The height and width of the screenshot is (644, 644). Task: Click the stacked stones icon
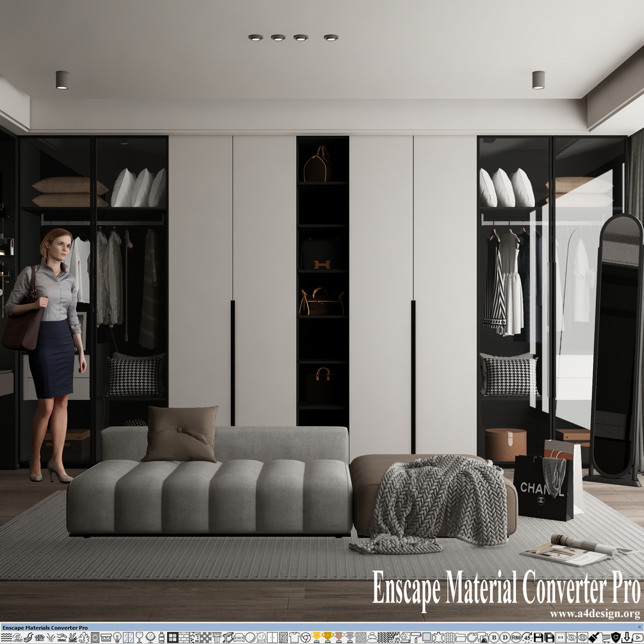click(372, 638)
